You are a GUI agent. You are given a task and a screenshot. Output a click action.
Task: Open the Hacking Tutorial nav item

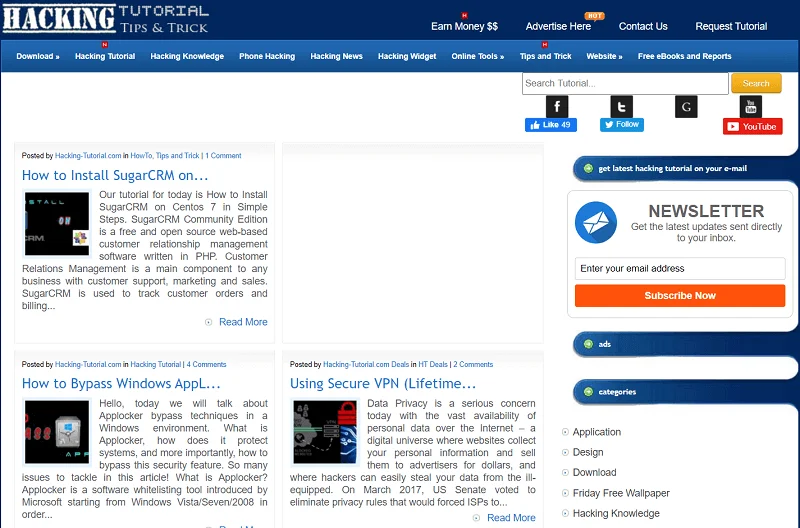click(105, 56)
